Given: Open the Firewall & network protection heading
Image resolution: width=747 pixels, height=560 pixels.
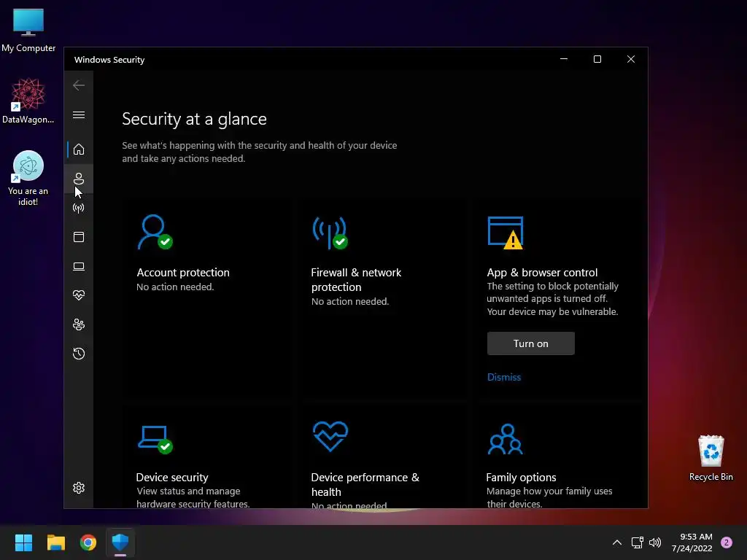Looking at the screenshot, I should tap(356, 279).
